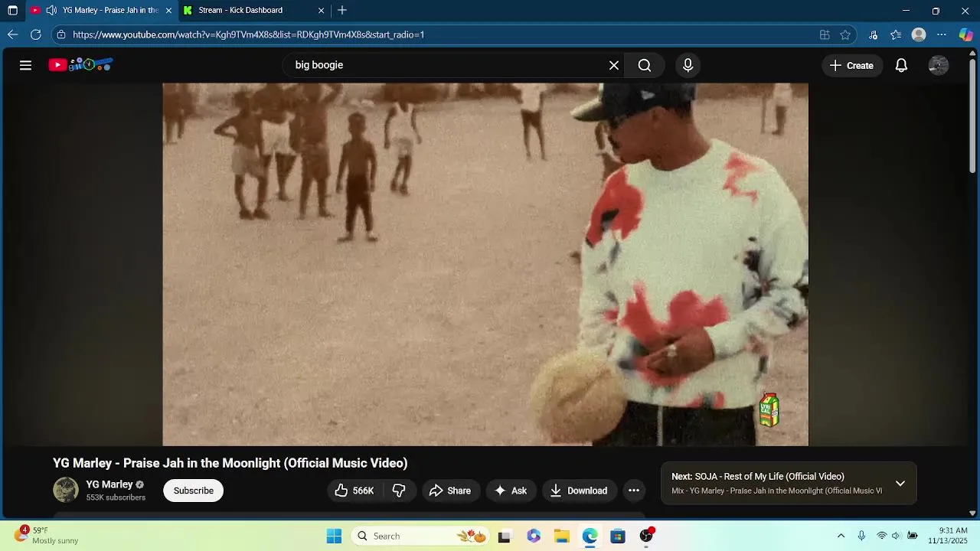Click the Lyrical Lemonade watermark in video
The width and height of the screenshot is (980, 551).
click(x=769, y=410)
